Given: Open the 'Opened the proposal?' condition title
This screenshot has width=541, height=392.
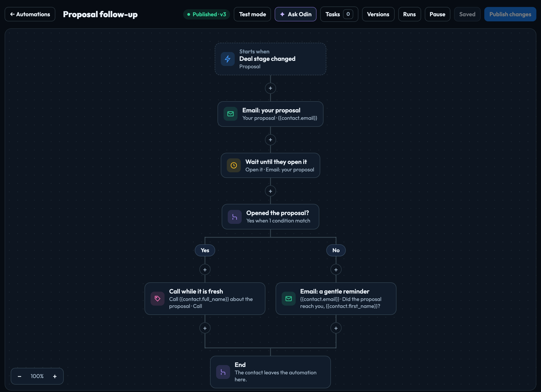Looking at the screenshot, I should pos(277,213).
